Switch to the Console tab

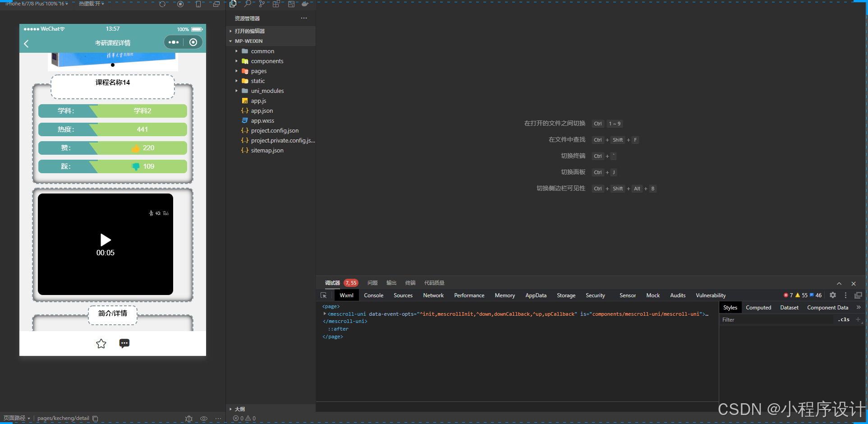(x=374, y=295)
